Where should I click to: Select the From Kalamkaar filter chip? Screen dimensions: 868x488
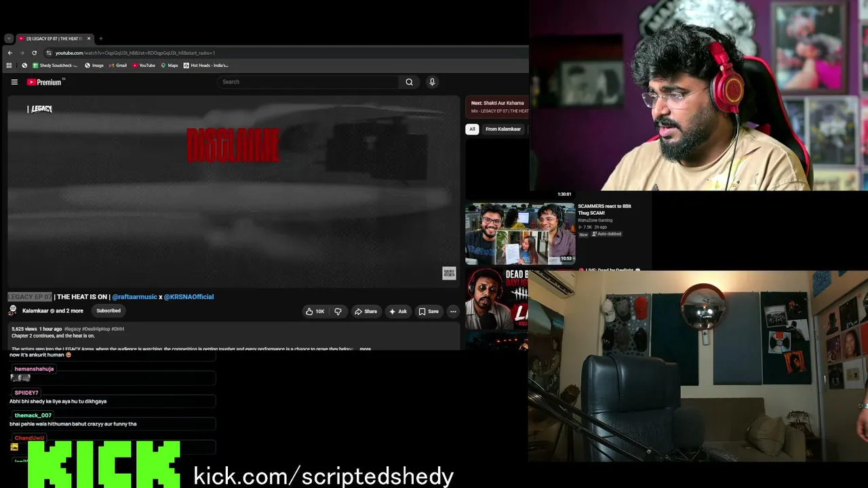[503, 129]
